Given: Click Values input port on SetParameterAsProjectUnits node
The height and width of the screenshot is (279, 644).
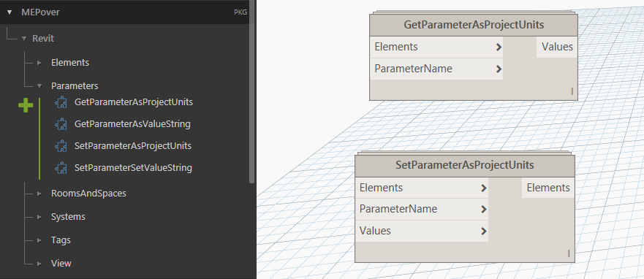Looking at the screenshot, I should pyautogui.click(x=422, y=231).
